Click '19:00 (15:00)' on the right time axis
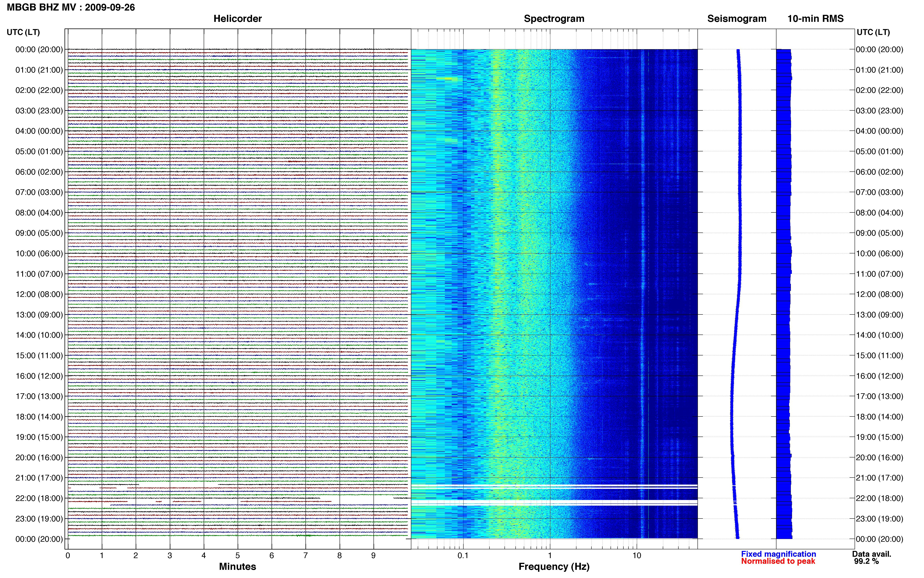This screenshot has height=578, width=924. [x=879, y=437]
